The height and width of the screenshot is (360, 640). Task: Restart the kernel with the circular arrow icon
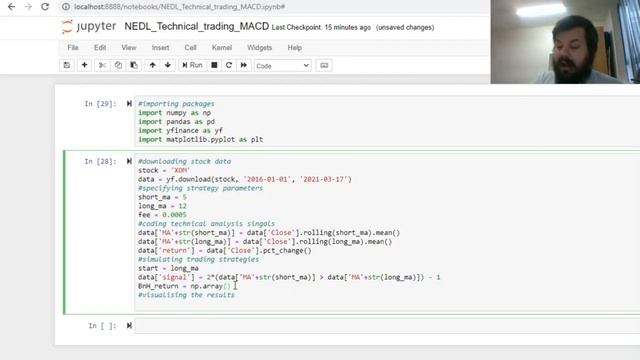click(229, 65)
